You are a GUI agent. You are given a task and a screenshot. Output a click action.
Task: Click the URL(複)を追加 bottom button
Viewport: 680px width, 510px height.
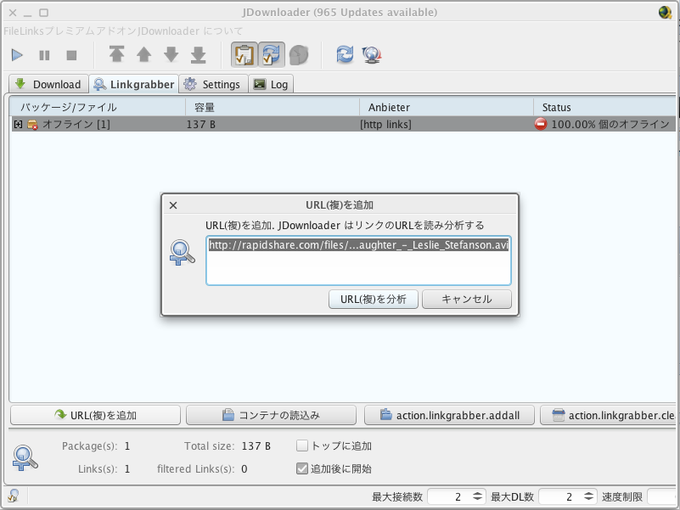95,415
